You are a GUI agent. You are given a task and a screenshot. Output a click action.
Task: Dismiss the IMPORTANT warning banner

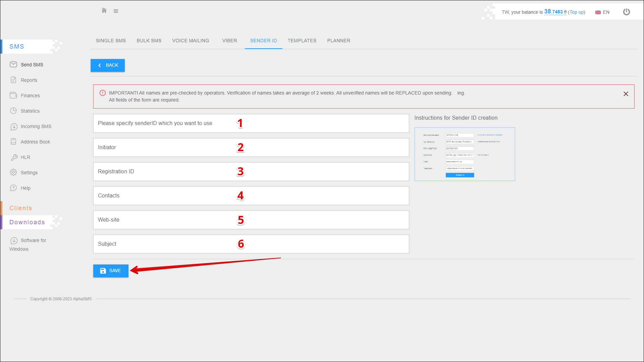(626, 94)
